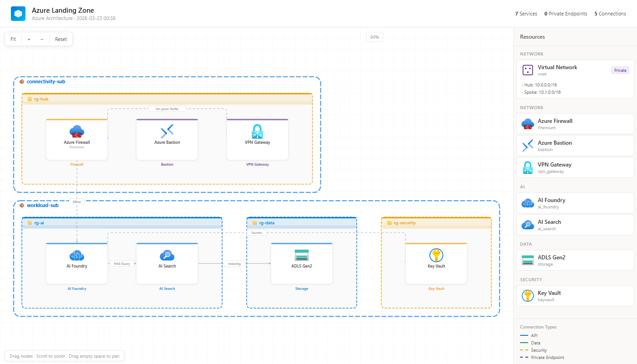Click the Security dashed orange legend line
Image resolution: width=637 pixels, height=364 pixels.
coord(524,350)
